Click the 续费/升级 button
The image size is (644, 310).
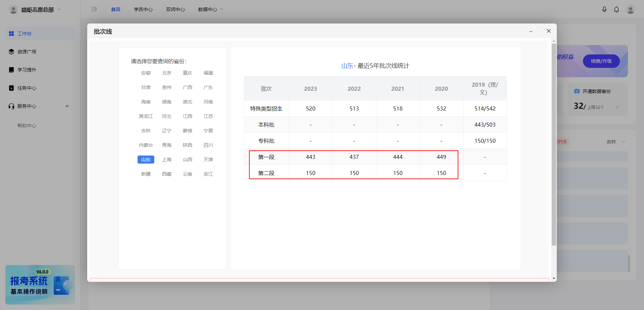pyautogui.click(x=601, y=61)
